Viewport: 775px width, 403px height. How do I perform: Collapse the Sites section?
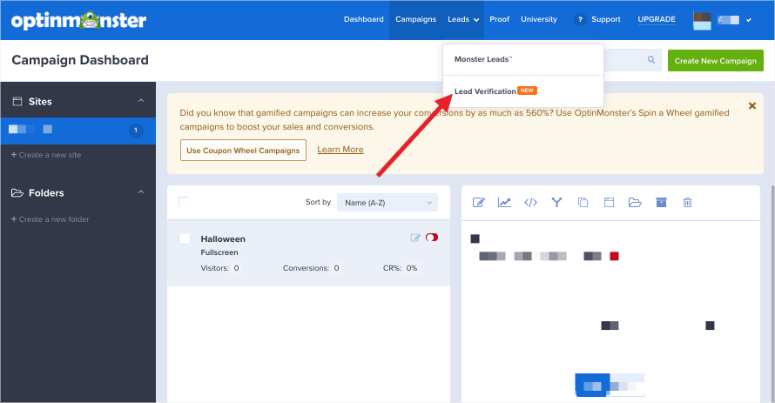point(141,101)
